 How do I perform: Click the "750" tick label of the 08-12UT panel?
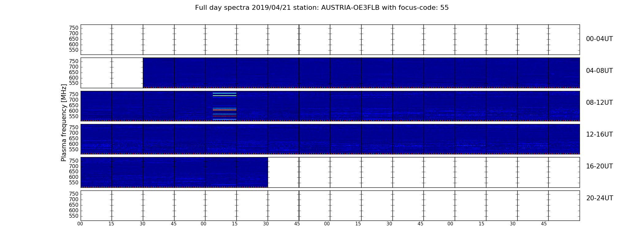point(74,94)
